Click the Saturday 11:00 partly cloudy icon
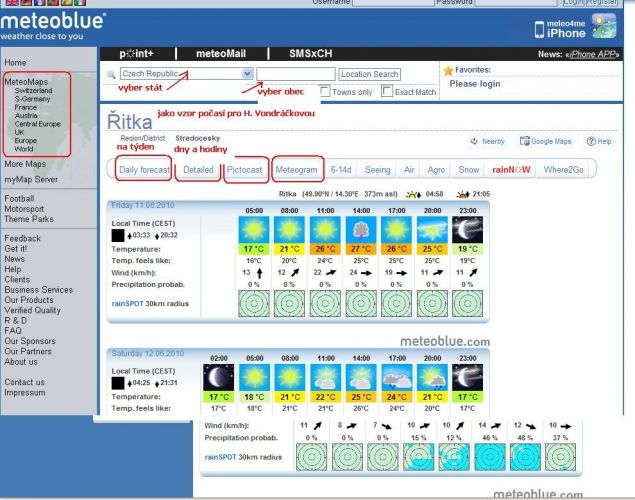 326,377
